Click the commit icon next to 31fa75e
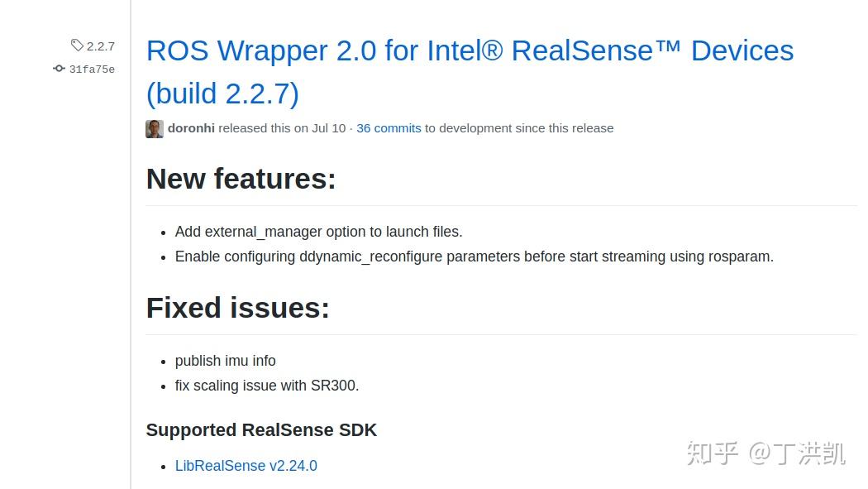Viewport: 868px width, 489px height. (59, 69)
